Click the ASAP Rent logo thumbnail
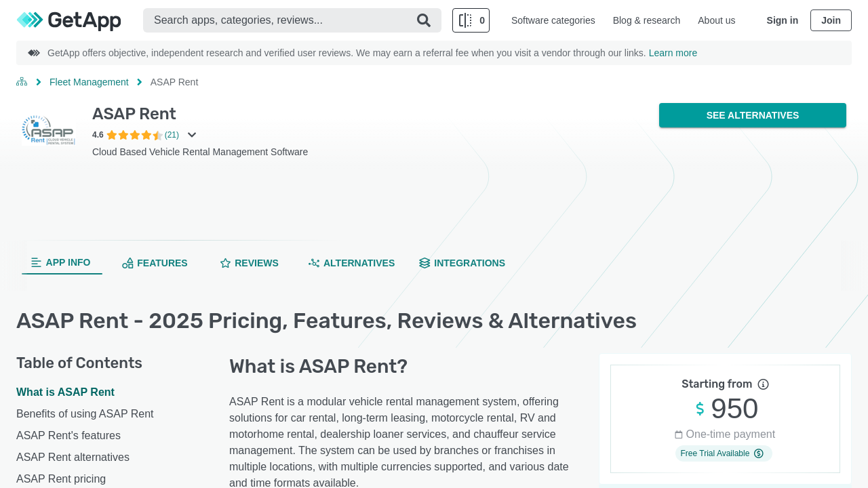Image resolution: width=868 pixels, height=488 pixels. coord(49,129)
